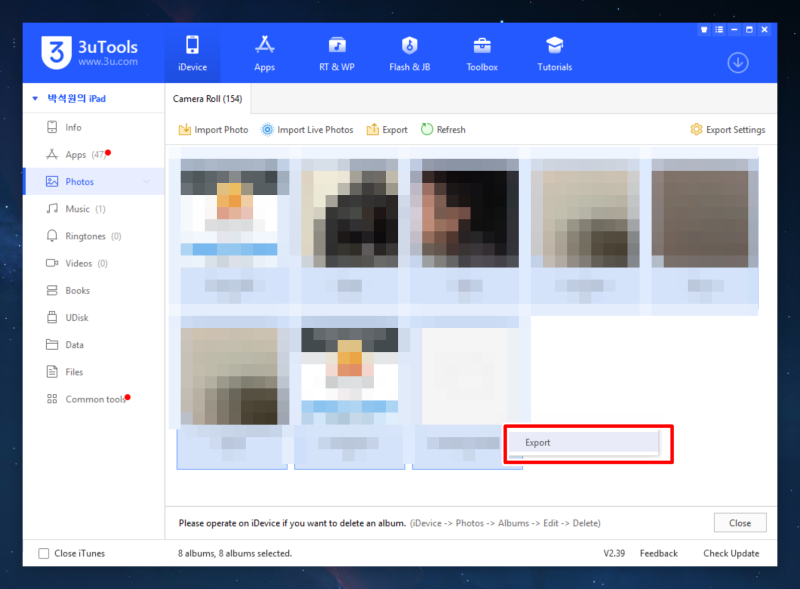This screenshot has height=589, width=800.
Task: Open Check Update link
Action: (x=731, y=553)
